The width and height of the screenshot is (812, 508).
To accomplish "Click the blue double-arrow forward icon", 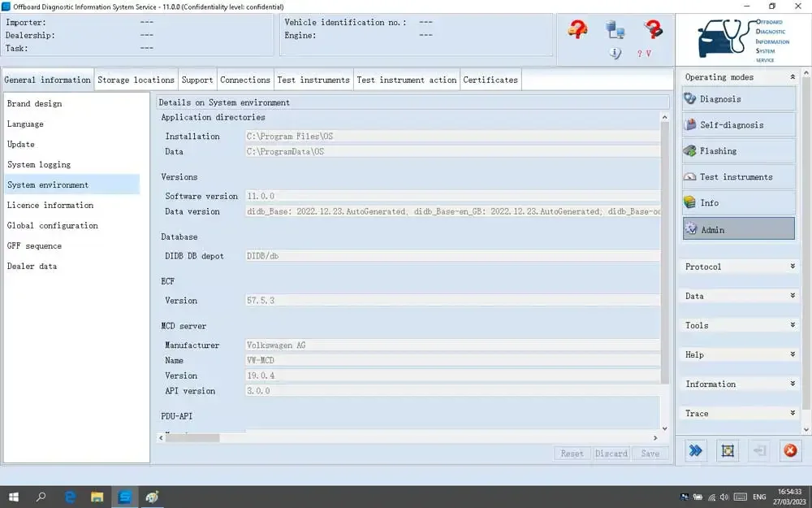I will tap(695, 450).
